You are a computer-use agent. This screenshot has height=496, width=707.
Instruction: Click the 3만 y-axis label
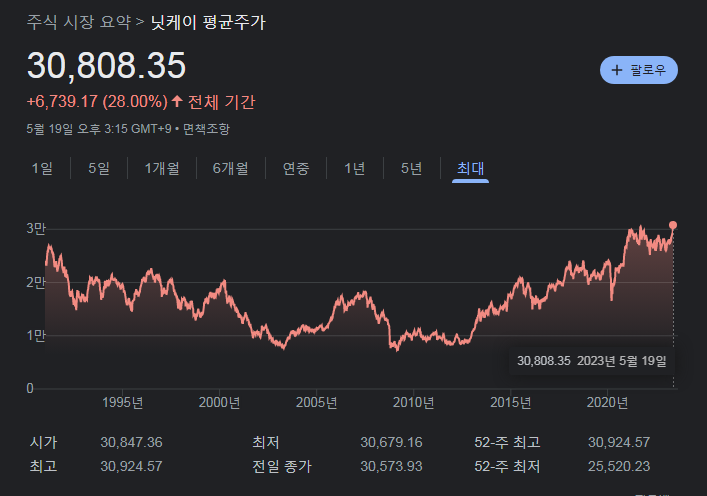36,229
